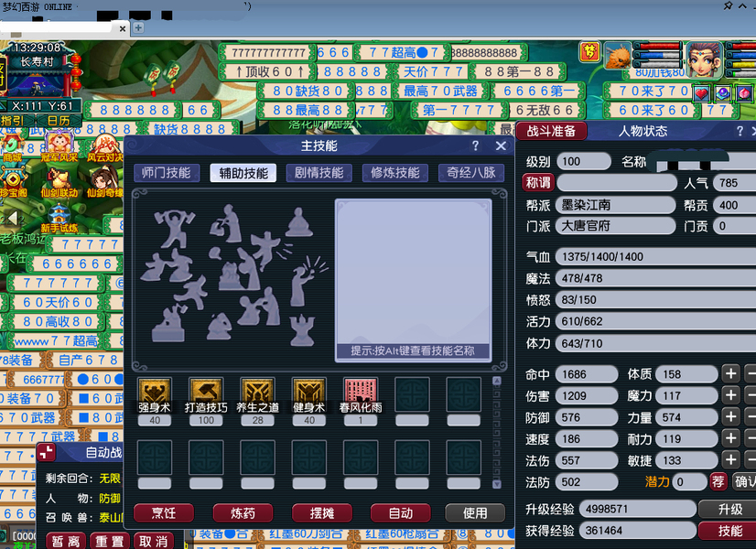756x549 pixels.
Task: Click the help question mark in 主技能 window
Action: (475, 145)
